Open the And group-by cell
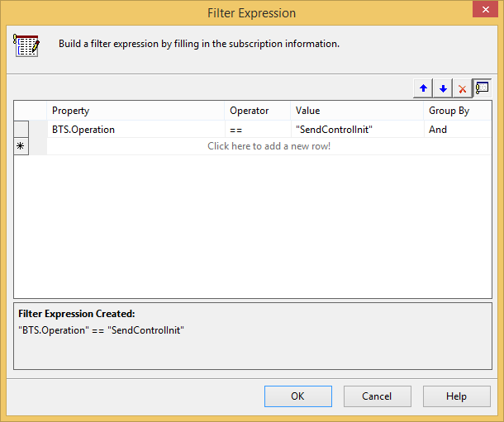504x422 pixels. tap(458, 130)
